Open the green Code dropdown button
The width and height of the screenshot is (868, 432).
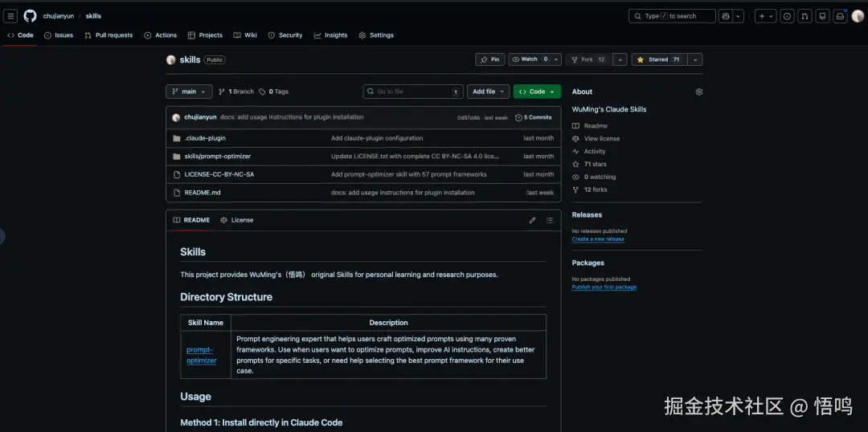click(537, 92)
